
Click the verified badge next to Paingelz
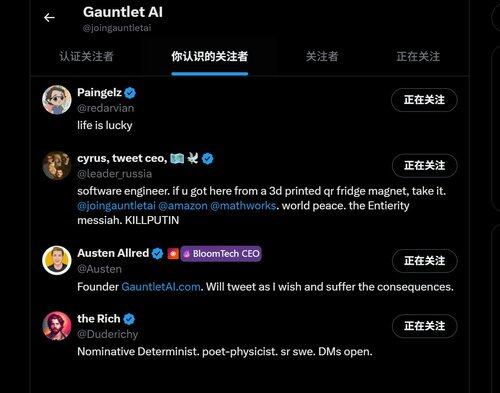point(130,93)
